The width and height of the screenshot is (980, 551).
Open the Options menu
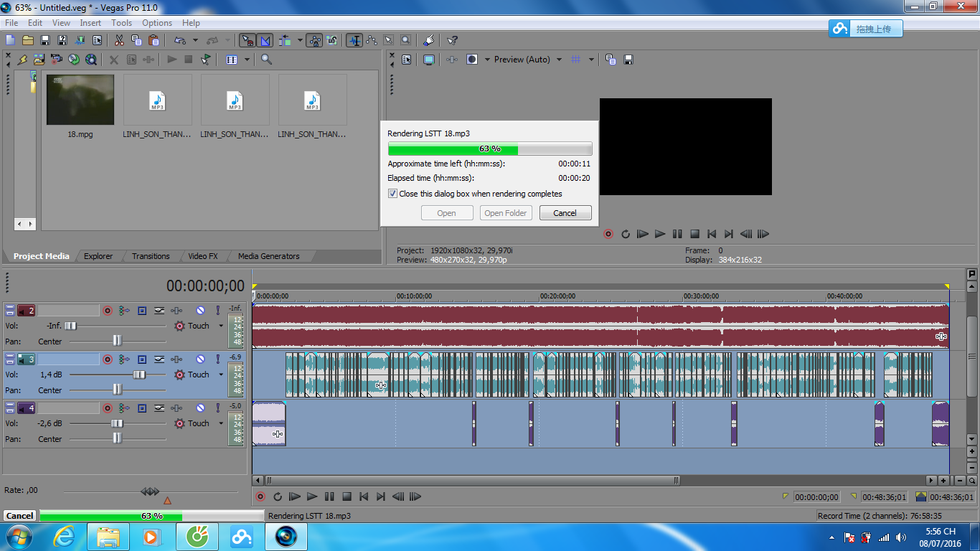pyautogui.click(x=157, y=23)
